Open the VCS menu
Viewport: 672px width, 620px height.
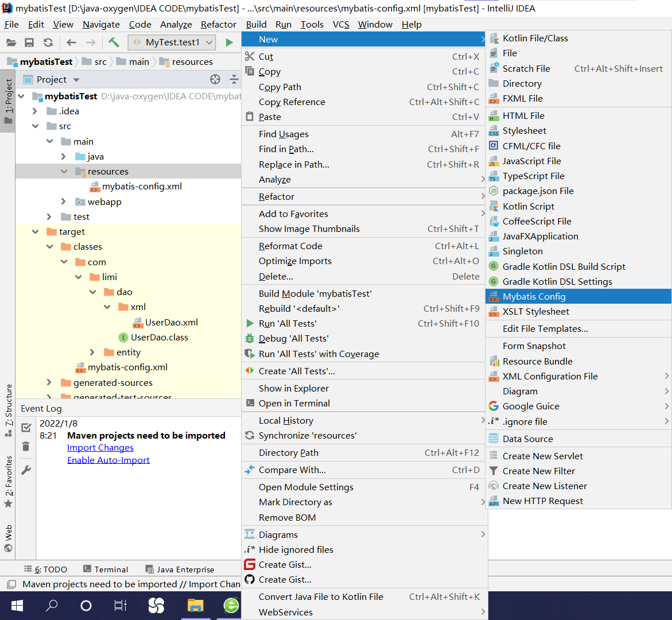[341, 25]
